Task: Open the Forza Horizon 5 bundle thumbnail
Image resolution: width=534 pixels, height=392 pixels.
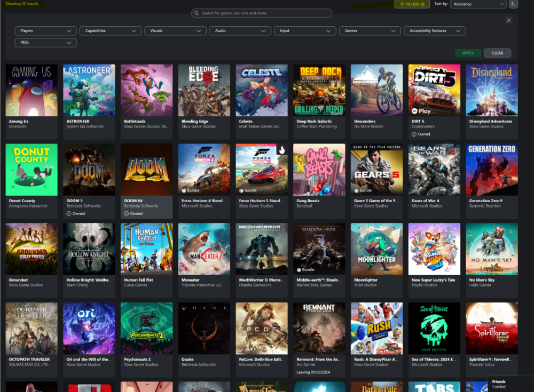Action: 262,170
